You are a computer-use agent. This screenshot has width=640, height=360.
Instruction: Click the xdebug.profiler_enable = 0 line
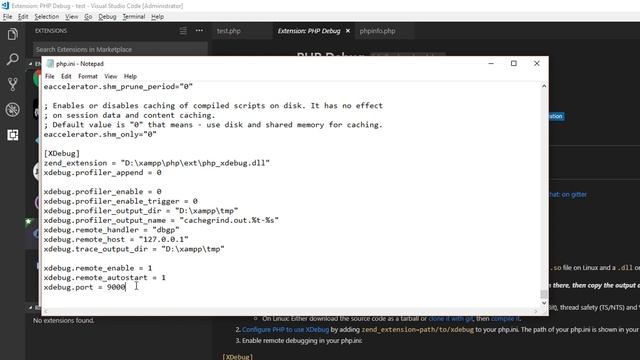coord(102,191)
